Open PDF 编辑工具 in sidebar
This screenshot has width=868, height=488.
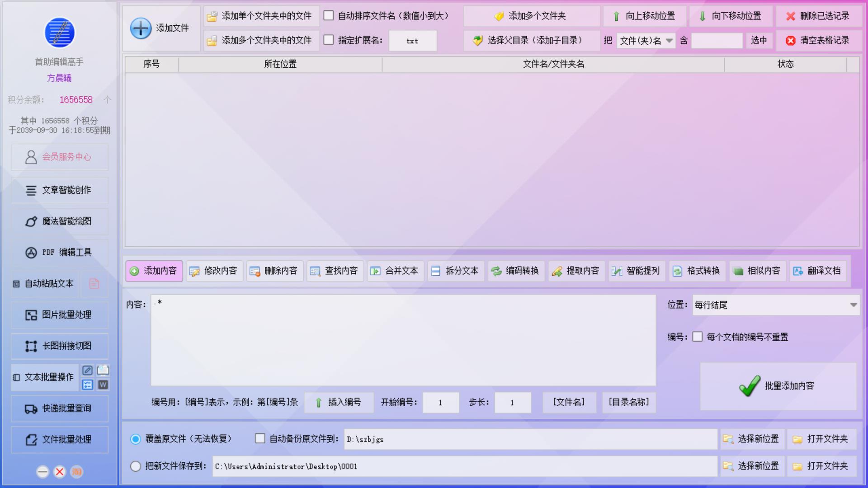60,253
